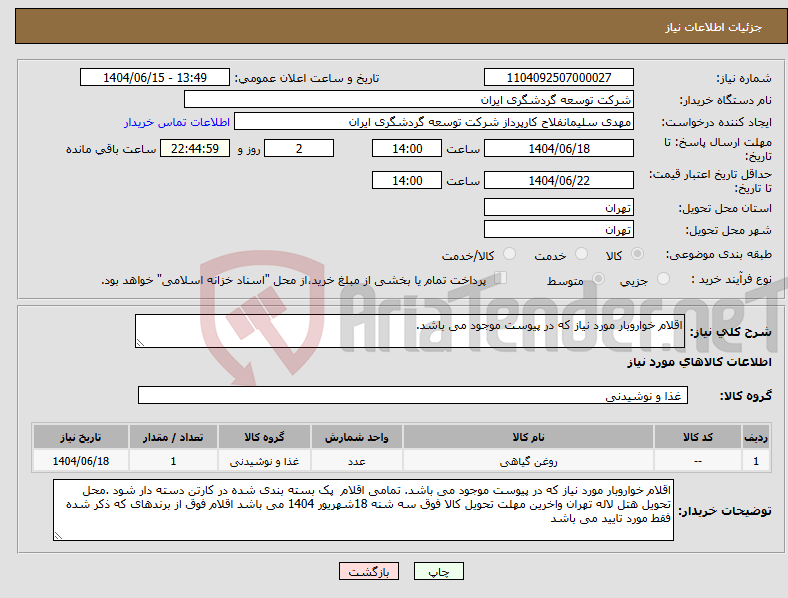
Task: Select the متوسط purchase type radio
Action: (598, 278)
